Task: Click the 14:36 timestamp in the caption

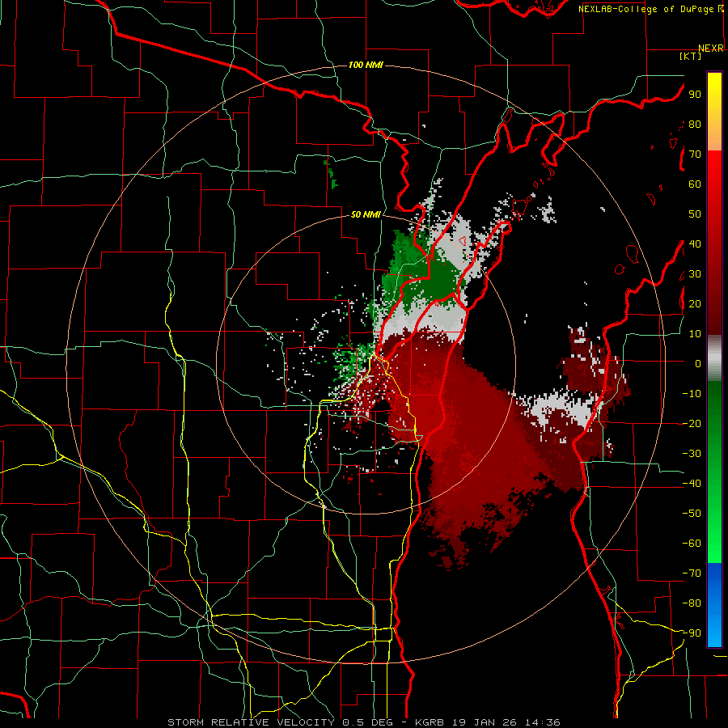Action: [x=544, y=722]
